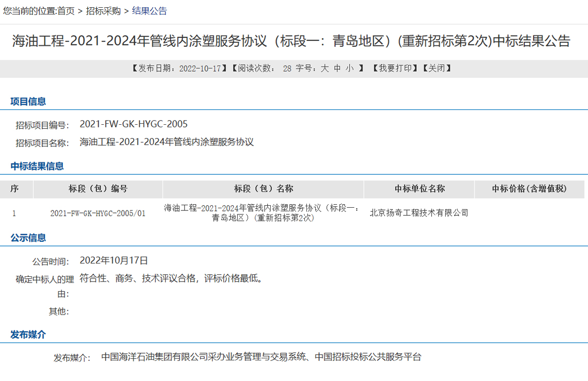Click the media text 中国海洋石油集团有限公司采办业务管理与交易系统

[x=204, y=357]
